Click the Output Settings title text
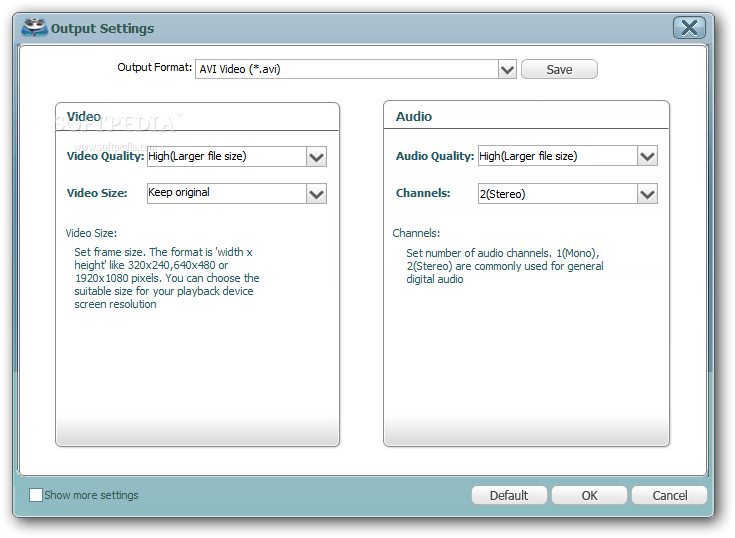 click(x=102, y=29)
